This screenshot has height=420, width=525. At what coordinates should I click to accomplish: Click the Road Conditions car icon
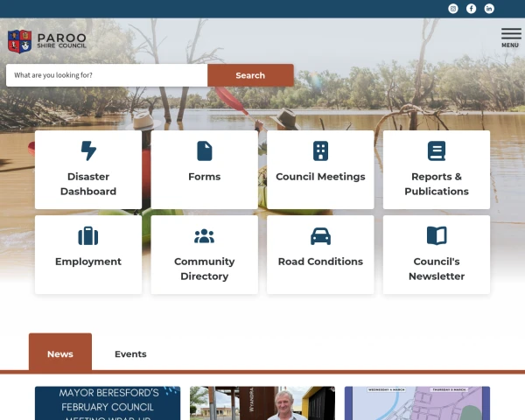coord(320,235)
